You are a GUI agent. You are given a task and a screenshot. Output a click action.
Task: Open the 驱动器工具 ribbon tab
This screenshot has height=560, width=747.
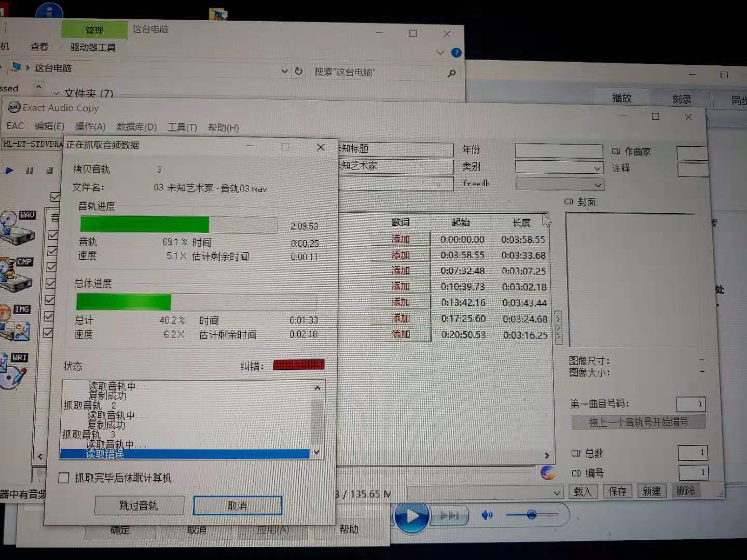[x=93, y=47]
